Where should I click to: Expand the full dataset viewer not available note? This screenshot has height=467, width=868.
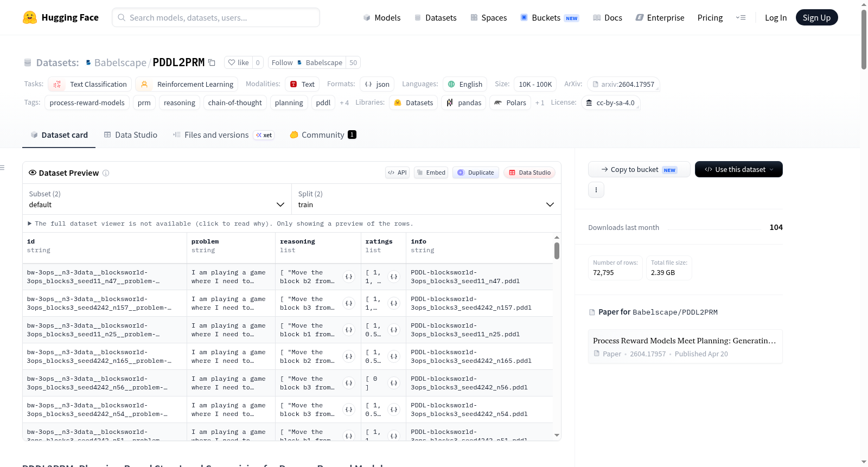tap(220, 223)
